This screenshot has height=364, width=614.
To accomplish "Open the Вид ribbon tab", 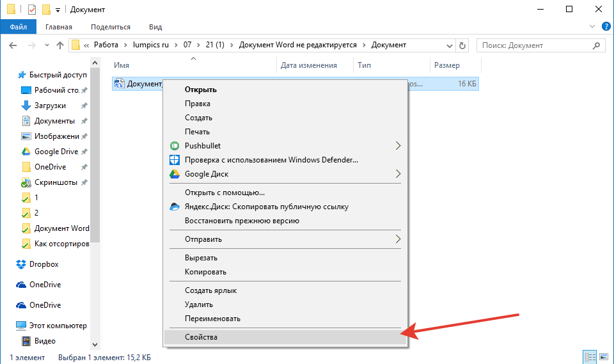I will tap(155, 27).
